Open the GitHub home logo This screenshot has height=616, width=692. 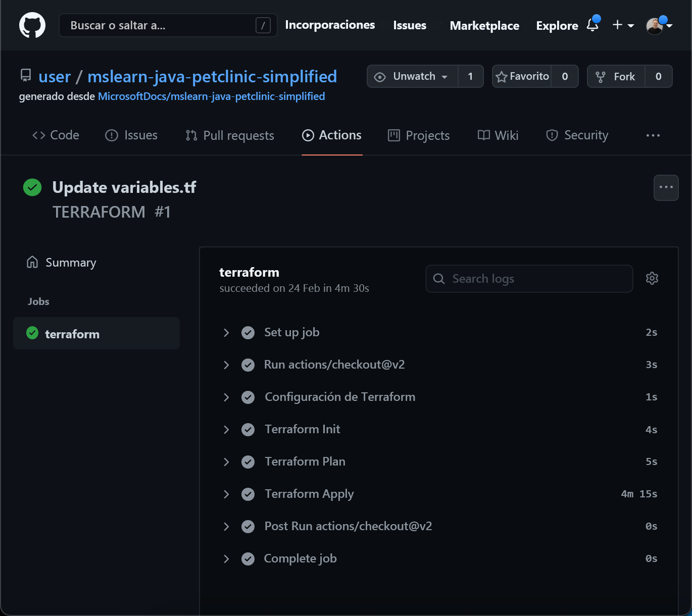point(32,25)
